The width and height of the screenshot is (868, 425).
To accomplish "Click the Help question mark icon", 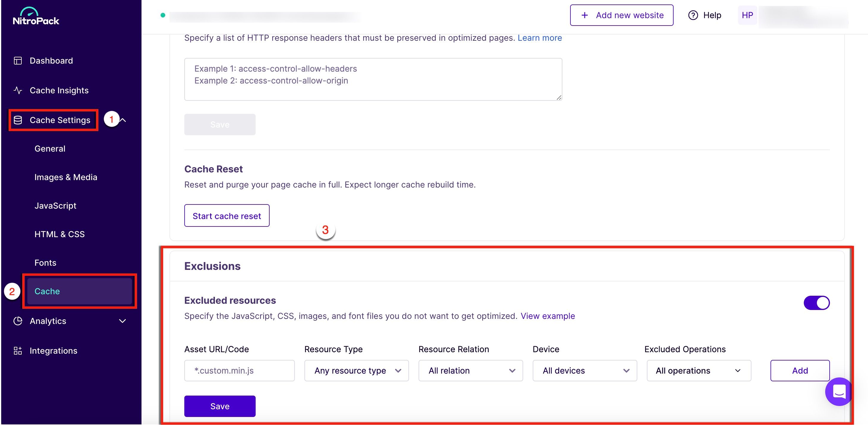I will pyautogui.click(x=693, y=15).
